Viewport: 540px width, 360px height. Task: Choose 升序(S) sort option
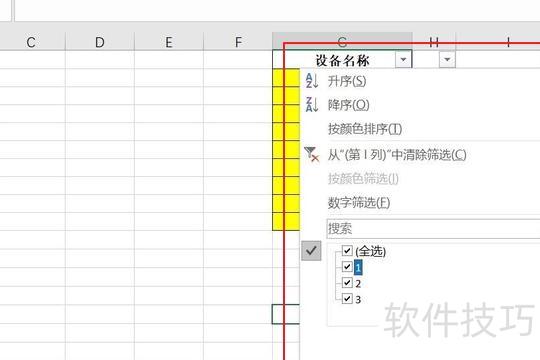[x=347, y=81]
